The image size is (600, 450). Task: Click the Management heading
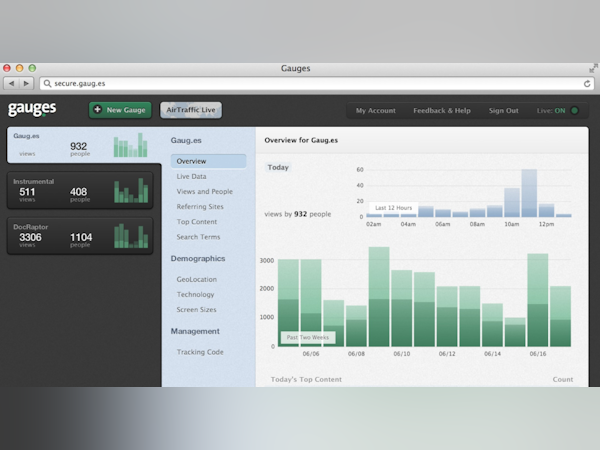pos(195,331)
